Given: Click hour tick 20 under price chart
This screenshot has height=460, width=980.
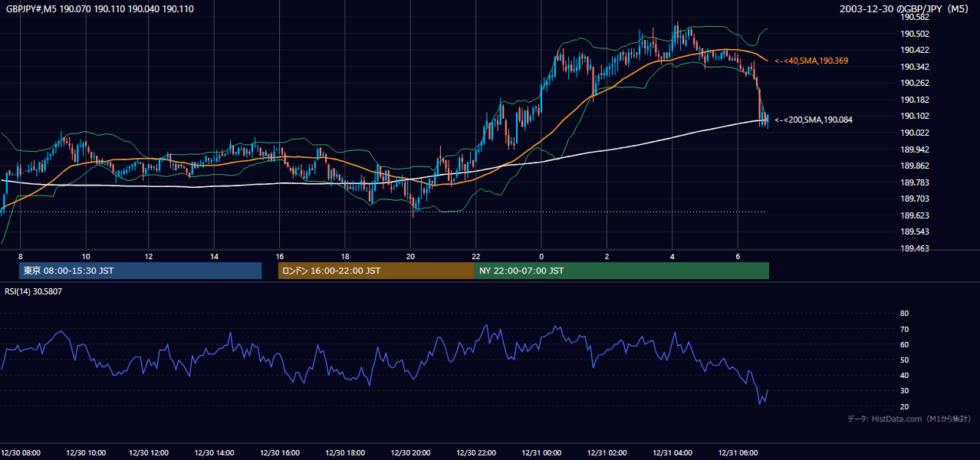Looking at the screenshot, I should coord(410,256).
